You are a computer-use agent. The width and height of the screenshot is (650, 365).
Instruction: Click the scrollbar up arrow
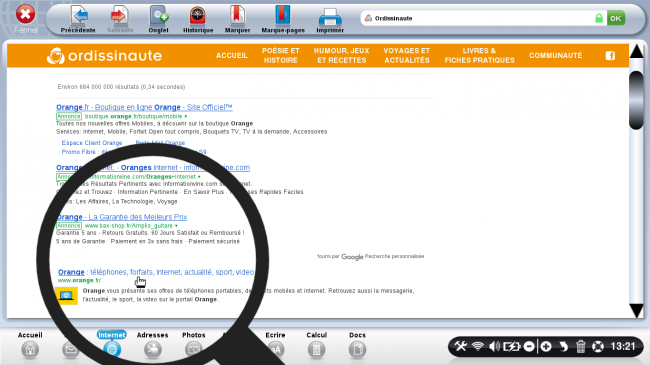pos(636,51)
